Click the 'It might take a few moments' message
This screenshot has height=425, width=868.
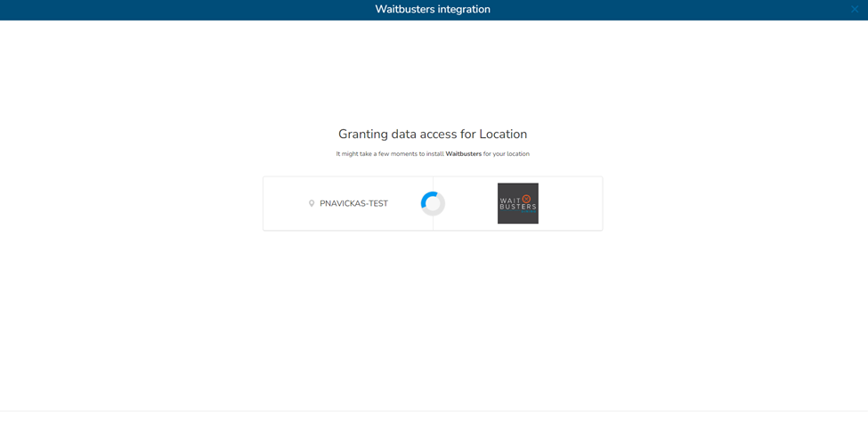[x=433, y=154]
